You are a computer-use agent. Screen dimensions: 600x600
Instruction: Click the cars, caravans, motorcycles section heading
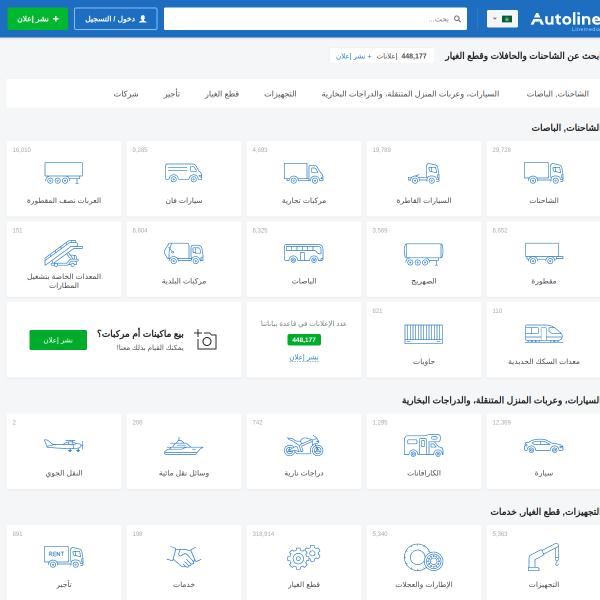click(500, 400)
